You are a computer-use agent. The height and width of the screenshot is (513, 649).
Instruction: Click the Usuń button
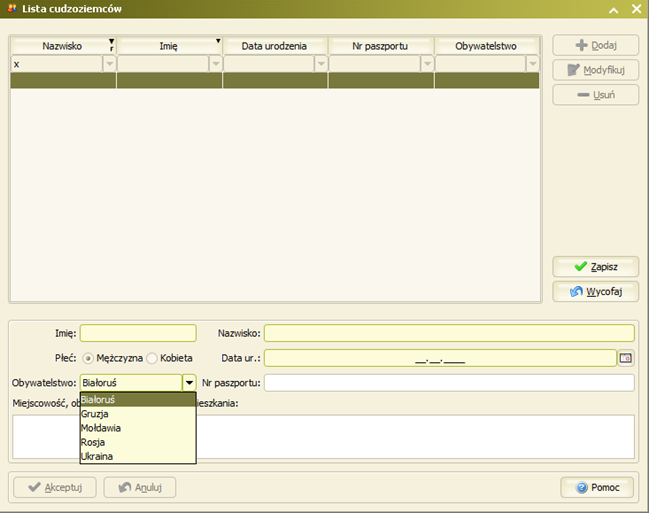point(596,95)
